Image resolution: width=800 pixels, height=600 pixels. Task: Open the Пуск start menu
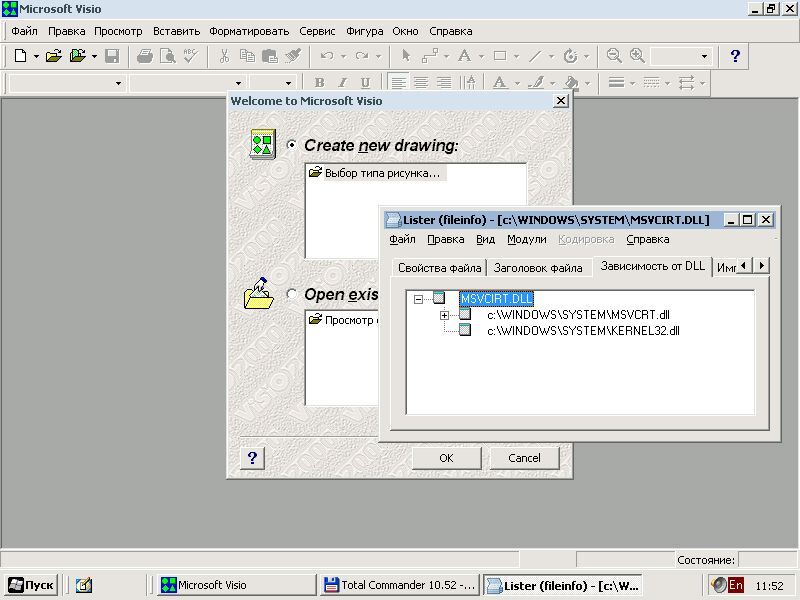pyautogui.click(x=31, y=585)
